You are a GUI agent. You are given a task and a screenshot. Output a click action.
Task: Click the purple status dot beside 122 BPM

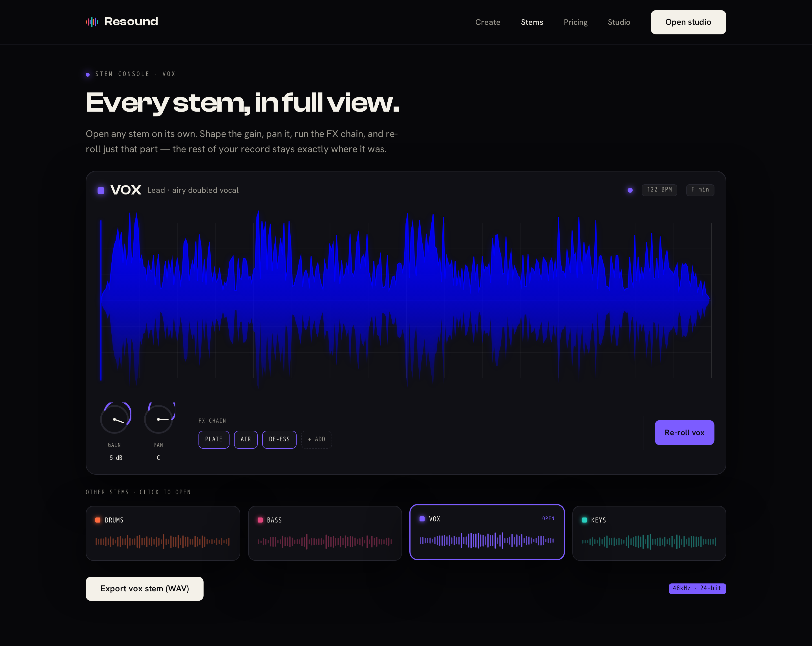point(630,190)
